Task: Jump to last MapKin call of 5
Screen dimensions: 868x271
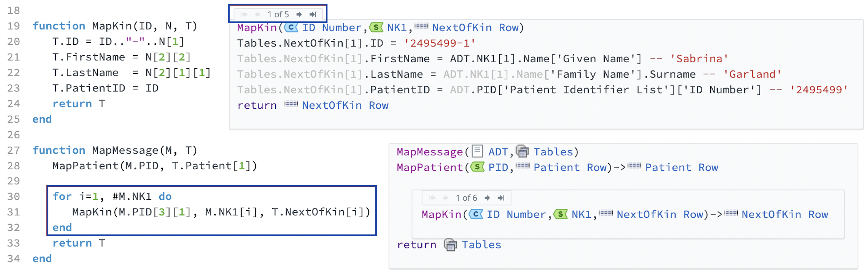Action: (313, 14)
